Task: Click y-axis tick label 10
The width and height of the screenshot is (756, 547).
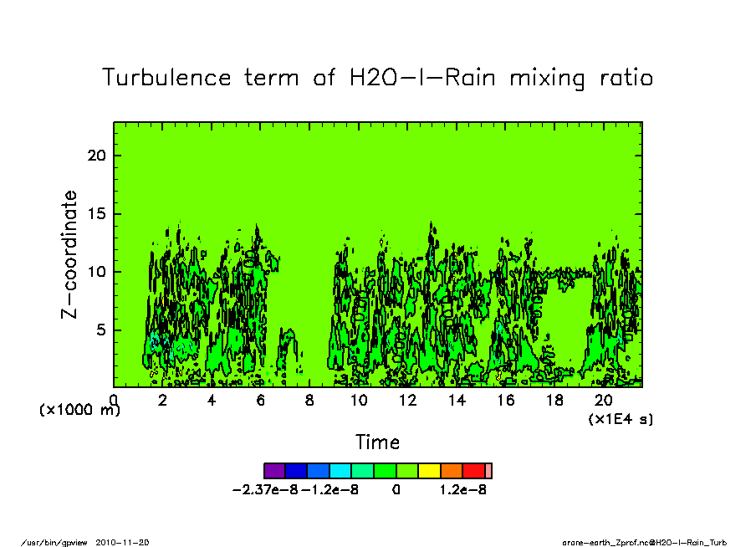Action: point(96,272)
